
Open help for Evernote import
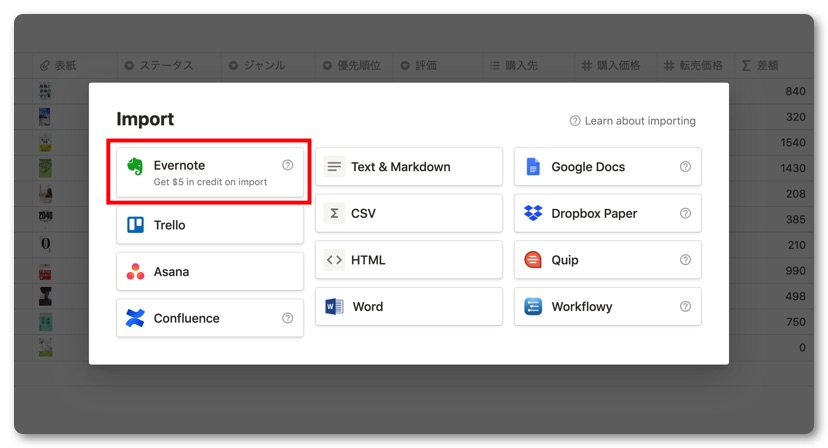(x=287, y=165)
